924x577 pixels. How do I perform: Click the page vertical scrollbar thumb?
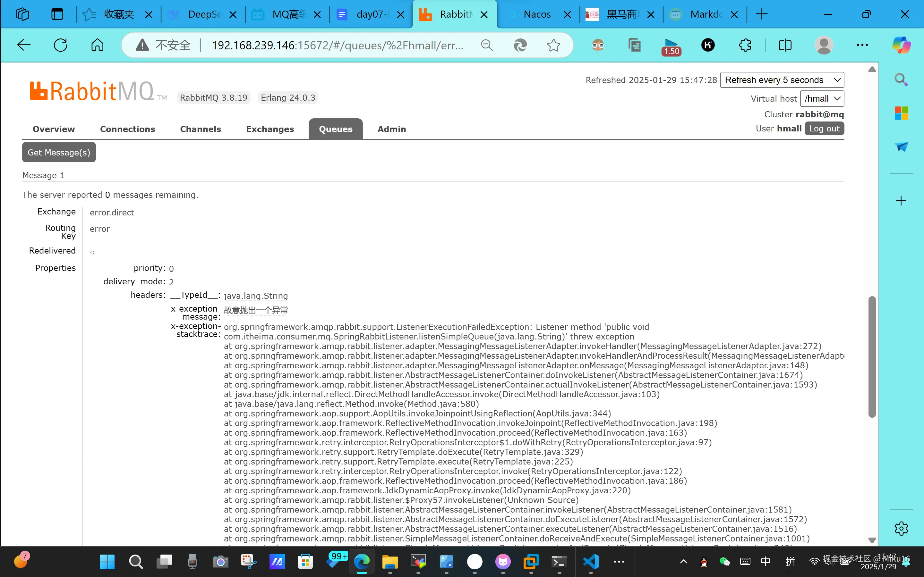tap(872, 357)
